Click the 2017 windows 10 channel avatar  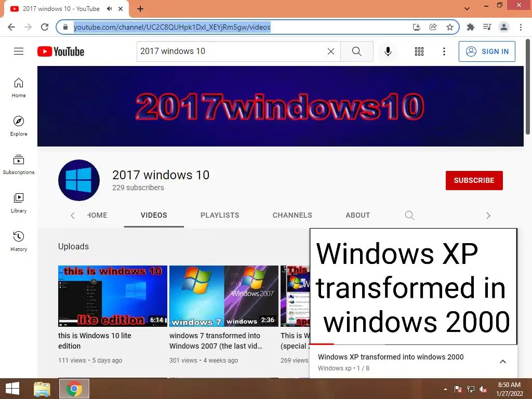pyautogui.click(x=79, y=180)
